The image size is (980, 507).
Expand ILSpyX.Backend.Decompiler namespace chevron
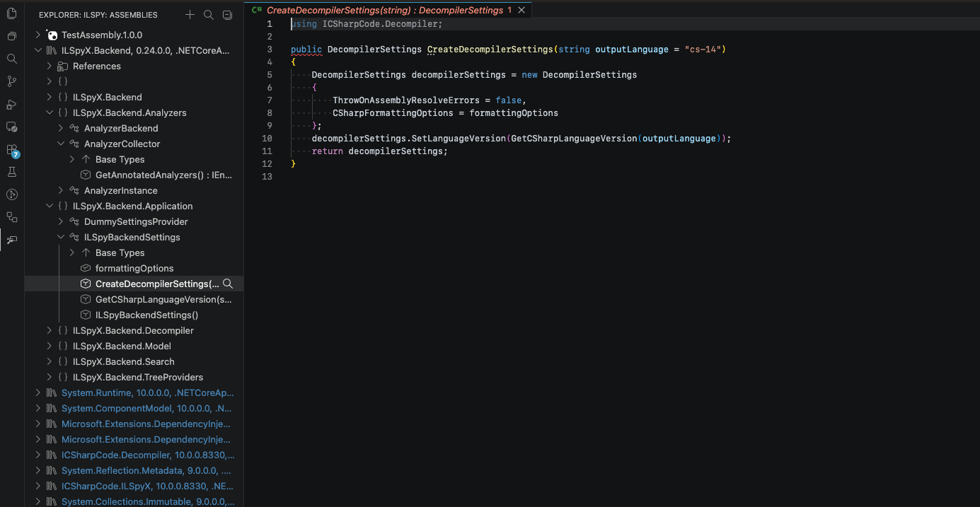50,330
